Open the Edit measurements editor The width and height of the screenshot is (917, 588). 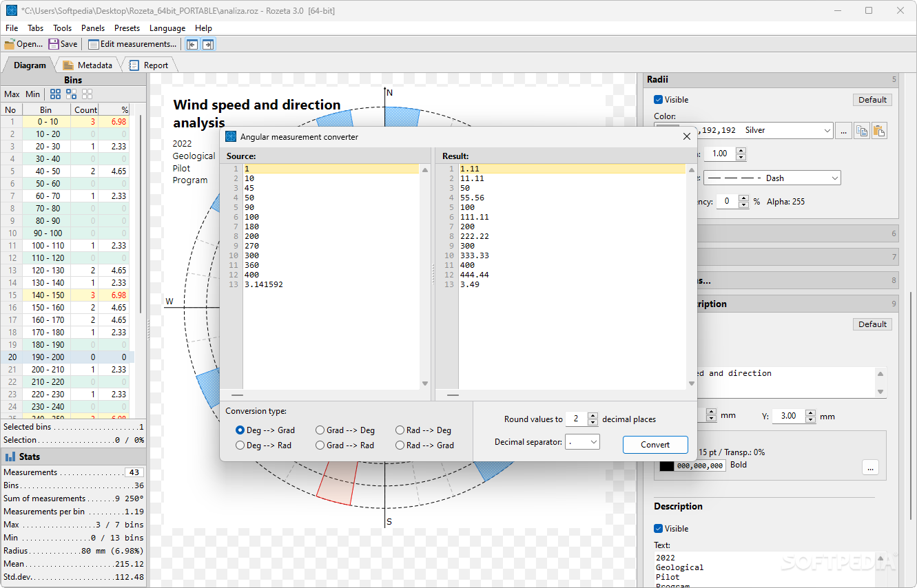pyautogui.click(x=132, y=44)
